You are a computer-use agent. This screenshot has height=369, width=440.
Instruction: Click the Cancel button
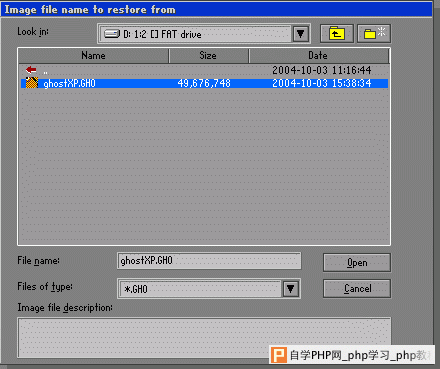tap(357, 289)
